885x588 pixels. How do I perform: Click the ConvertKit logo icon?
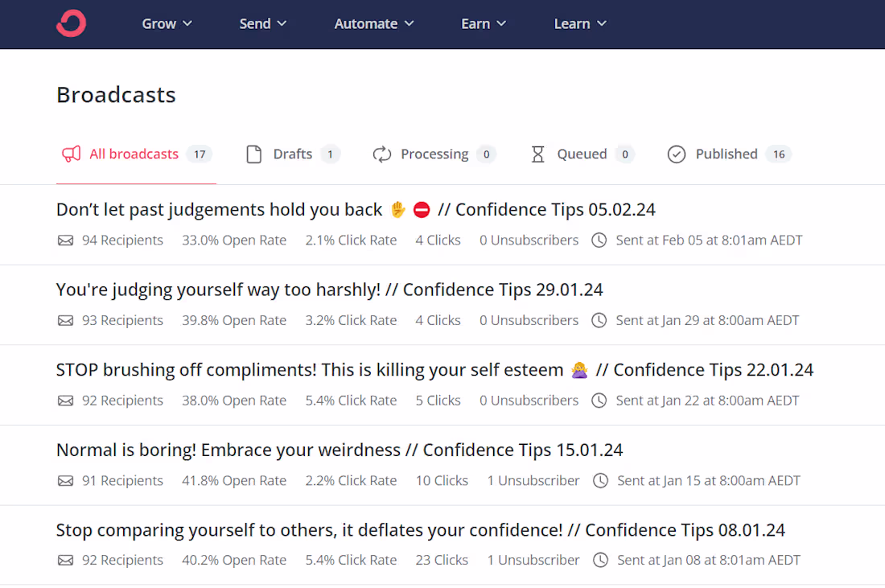coord(71,23)
